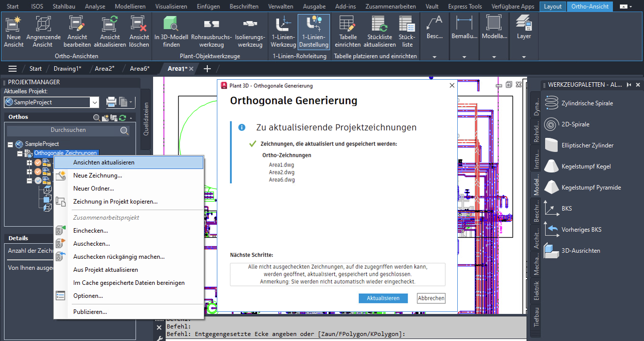This screenshot has width=644, height=341.
Task: Activate the 1-Linien-Werkzeug
Action: point(284,31)
